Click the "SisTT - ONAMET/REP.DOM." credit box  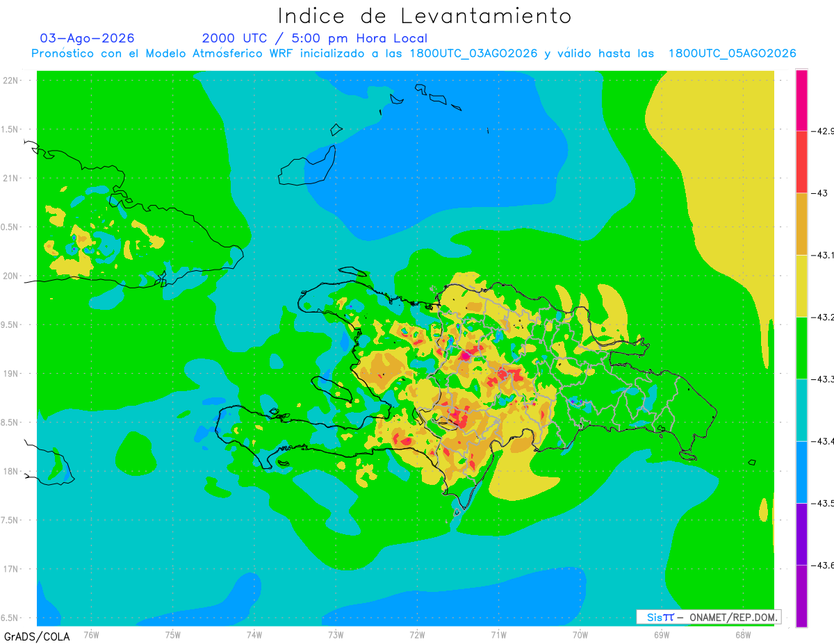click(x=709, y=617)
